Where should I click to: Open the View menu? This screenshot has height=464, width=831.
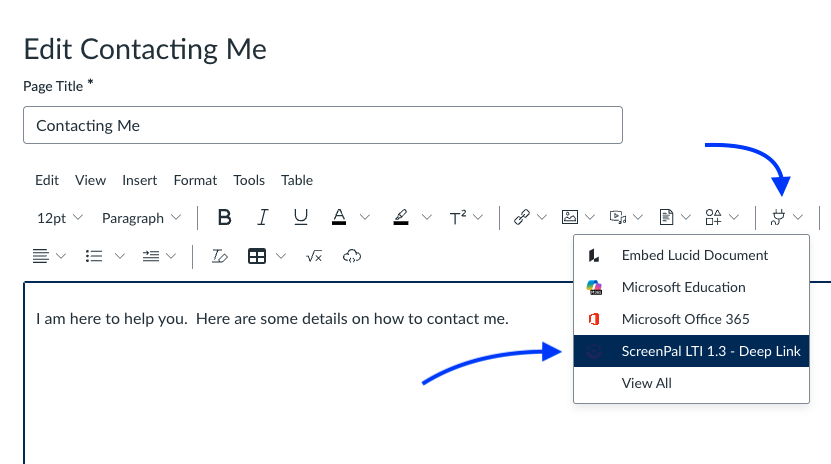[x=90, y=181]
